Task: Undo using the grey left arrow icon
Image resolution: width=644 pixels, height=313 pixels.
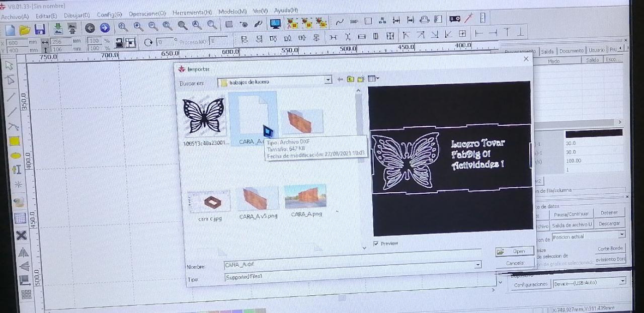Action: pos(90,28)
